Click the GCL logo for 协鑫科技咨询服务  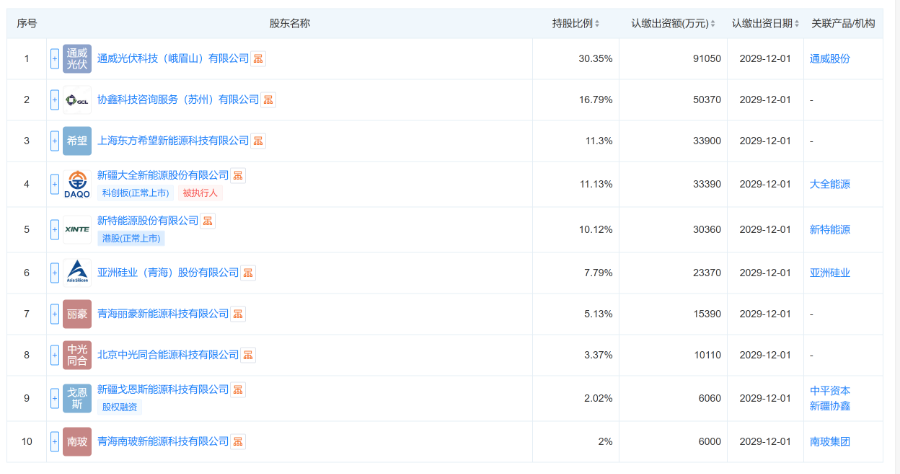[x=77, y=100]
